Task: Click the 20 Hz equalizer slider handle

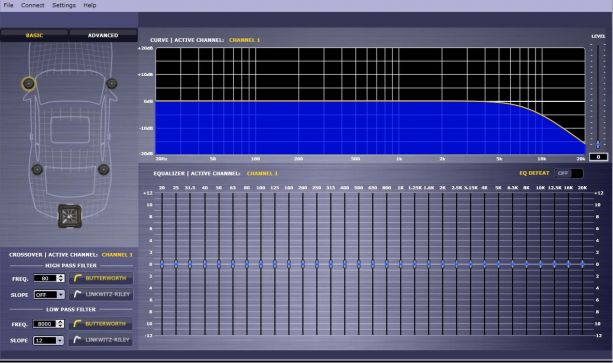Action: (162, 265)
